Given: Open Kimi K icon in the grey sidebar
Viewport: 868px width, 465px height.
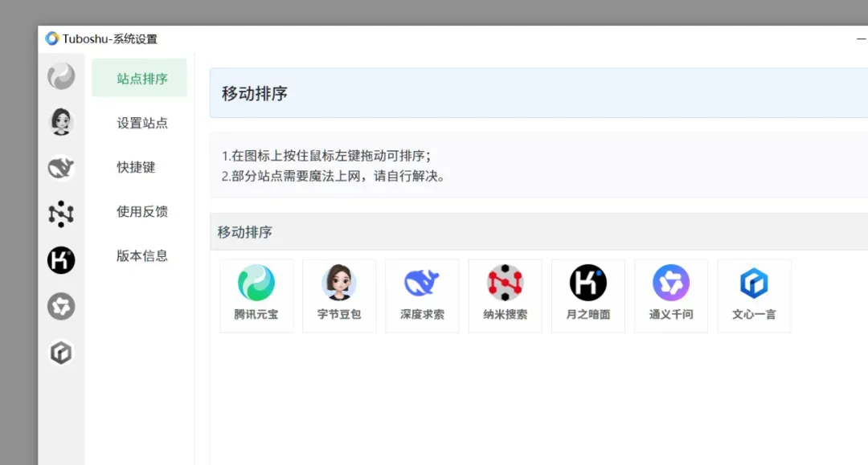Looking at the screenshot, I should pos(61,260).
